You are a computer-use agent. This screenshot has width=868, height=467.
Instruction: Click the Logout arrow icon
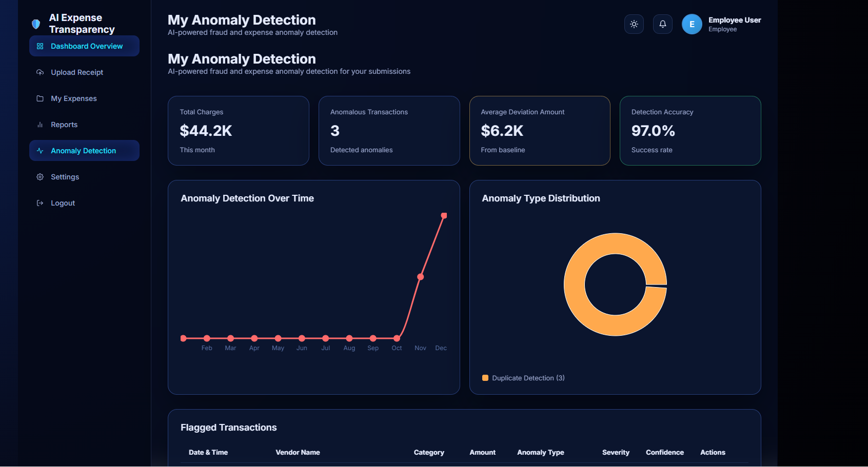(40, 203)
